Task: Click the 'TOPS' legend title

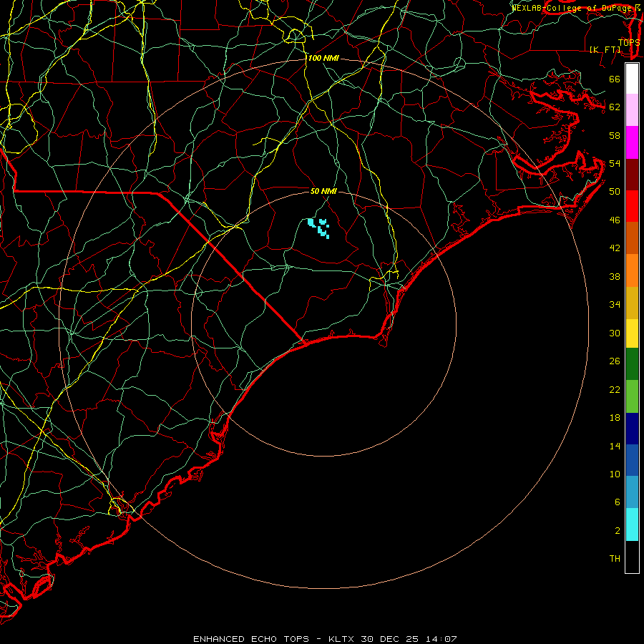Action: pos(629,43)
